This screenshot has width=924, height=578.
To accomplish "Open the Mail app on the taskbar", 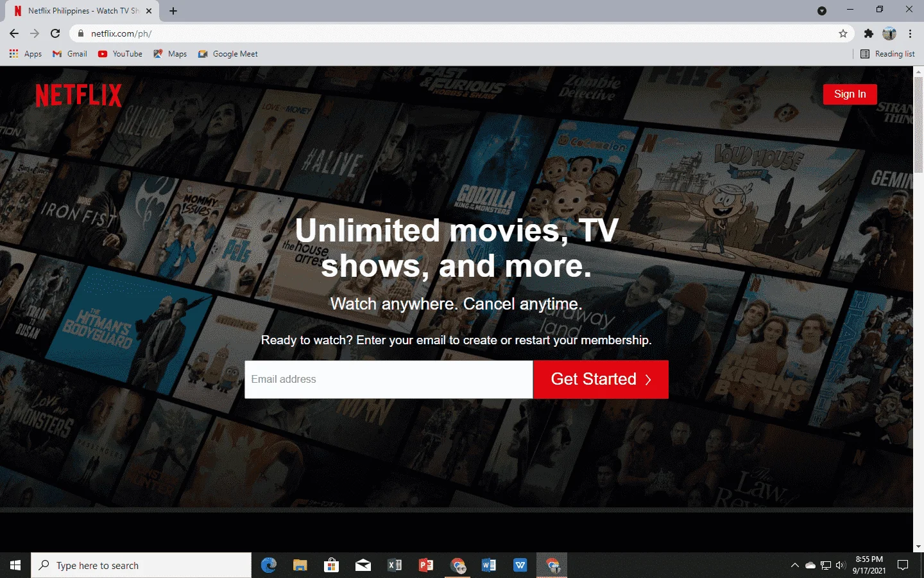I will coord(363,565).
